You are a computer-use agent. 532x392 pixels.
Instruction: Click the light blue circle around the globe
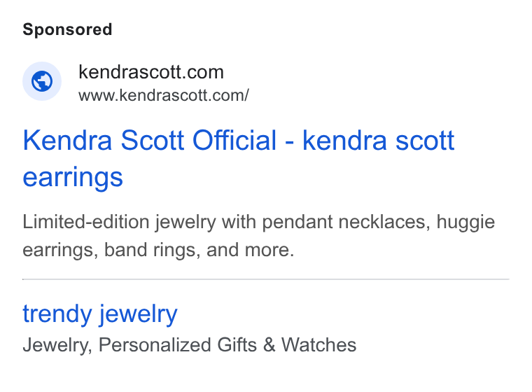(42, 81)
